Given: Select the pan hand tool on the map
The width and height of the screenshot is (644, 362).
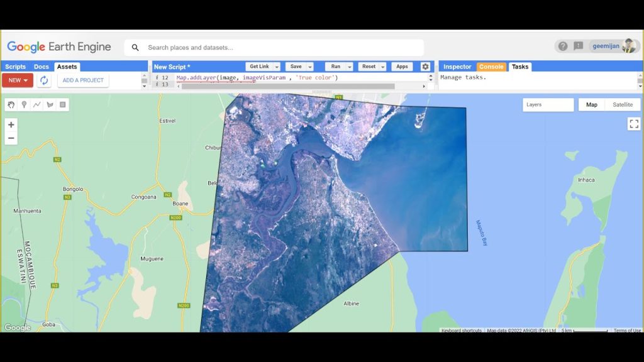Looking at the screenshot, I should (x=11, y=104).
